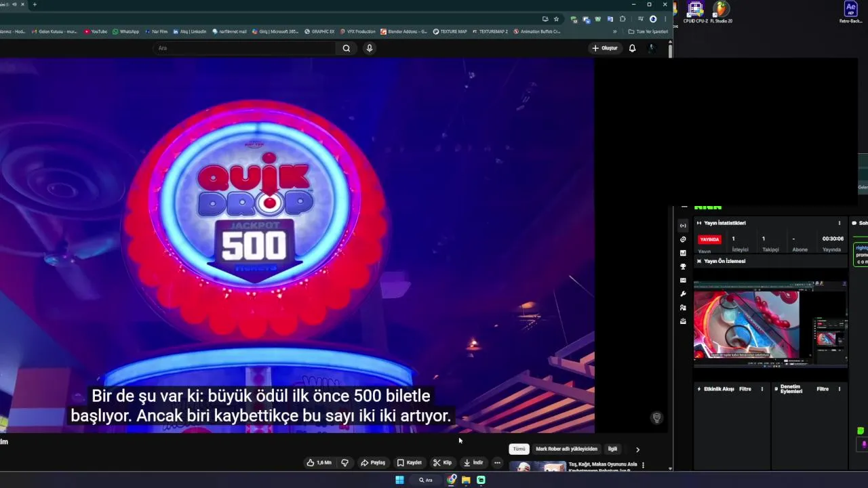Click the Kaydet save button
The width and height of the screenshot is (868, 488).
[x=409, y=463]
